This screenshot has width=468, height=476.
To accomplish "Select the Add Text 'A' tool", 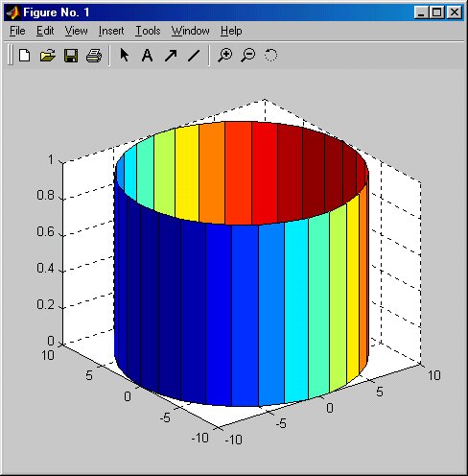I will [147, 56].
